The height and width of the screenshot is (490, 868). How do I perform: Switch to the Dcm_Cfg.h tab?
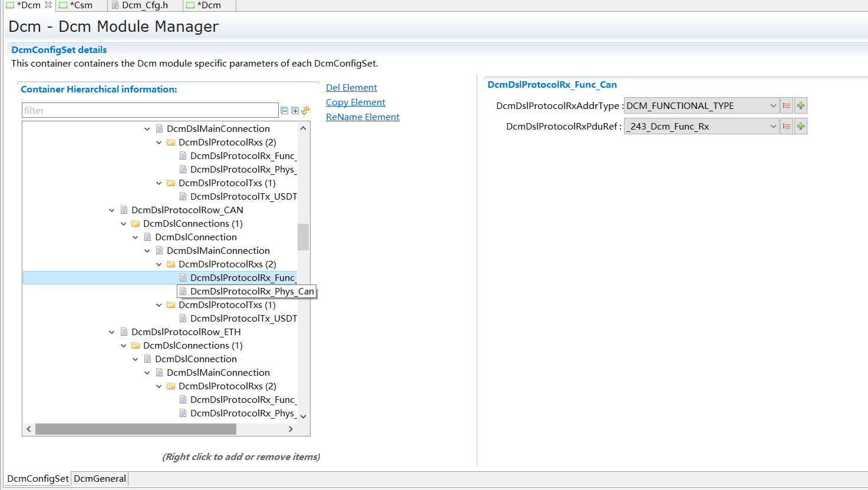pos(144,5)
